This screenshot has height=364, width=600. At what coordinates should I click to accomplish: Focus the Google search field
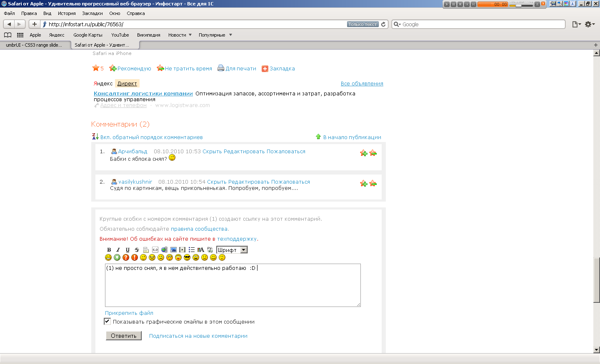click(x=479, y=24)
